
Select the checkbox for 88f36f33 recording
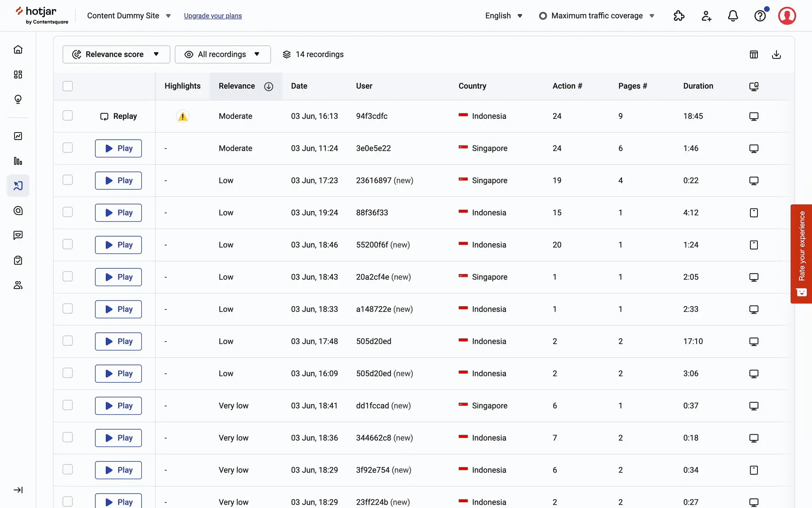[68, 212]
